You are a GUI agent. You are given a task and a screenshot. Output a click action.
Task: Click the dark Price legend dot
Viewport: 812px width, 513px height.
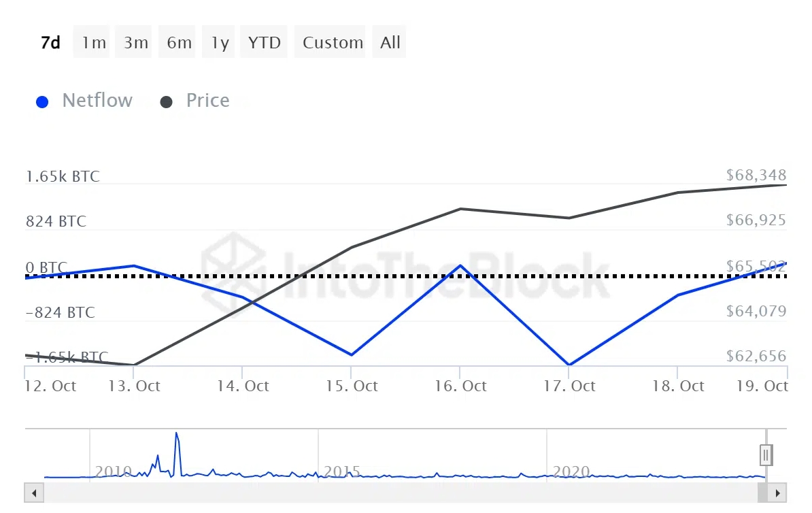[x=166, y=102]
